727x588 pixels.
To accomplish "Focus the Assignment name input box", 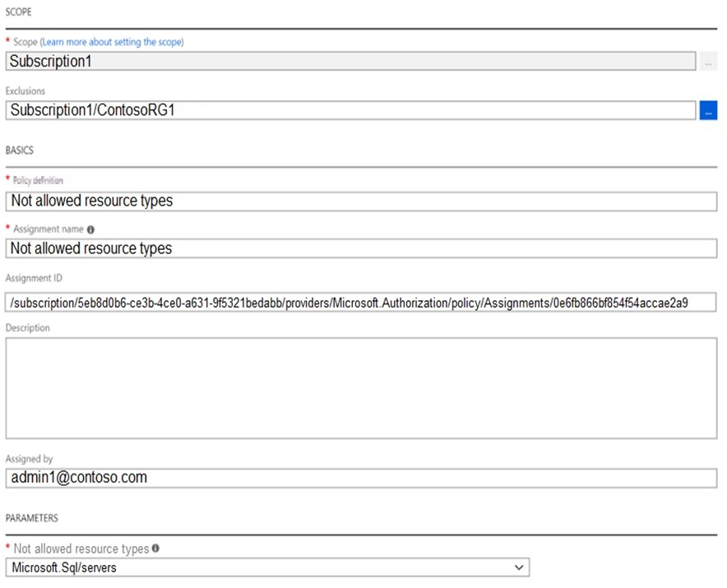I will [360, 248].
